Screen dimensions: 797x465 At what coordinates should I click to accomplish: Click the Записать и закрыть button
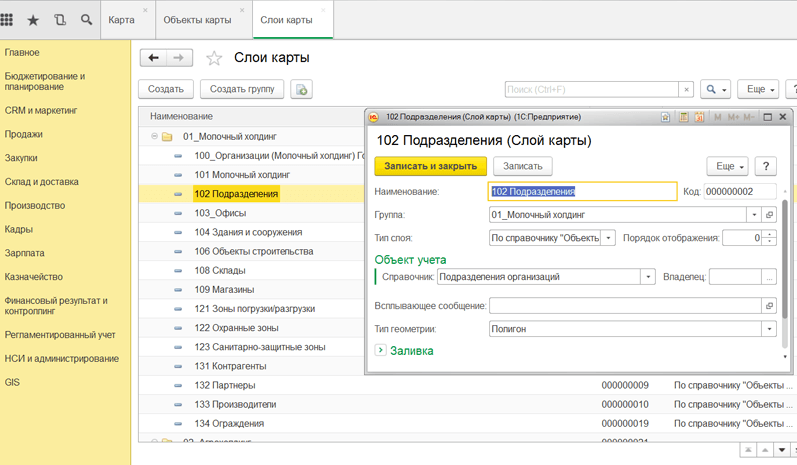[430, 166]
